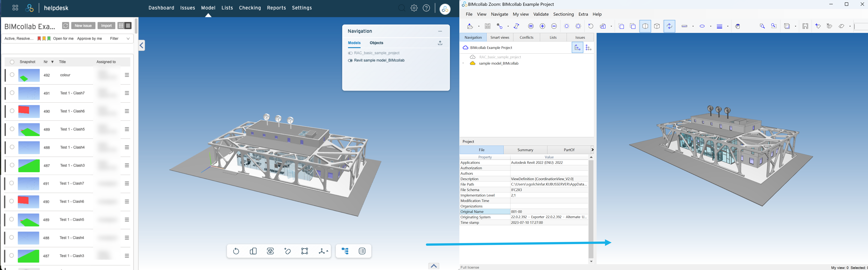Image resolution: width=868 pixels, height=270 pixels.
Task: Click the refresh issues icon beside New issue
Action: tap(66, 26)
